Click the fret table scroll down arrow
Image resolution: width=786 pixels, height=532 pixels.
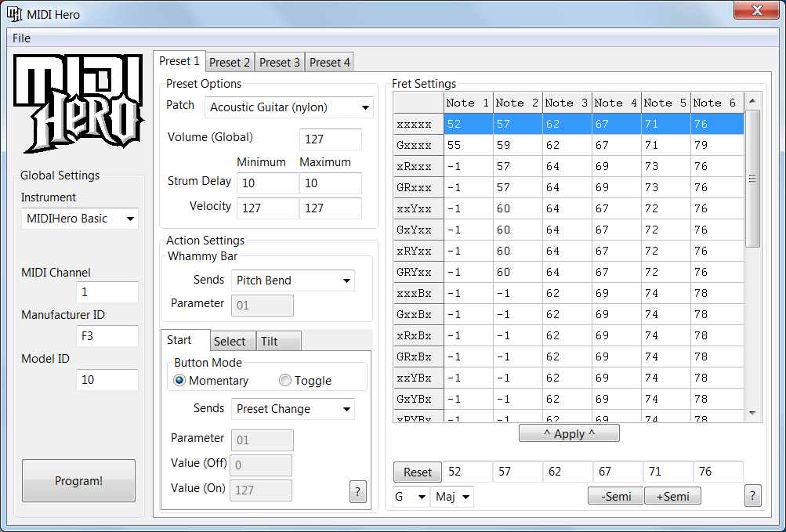tap(752, 413)
